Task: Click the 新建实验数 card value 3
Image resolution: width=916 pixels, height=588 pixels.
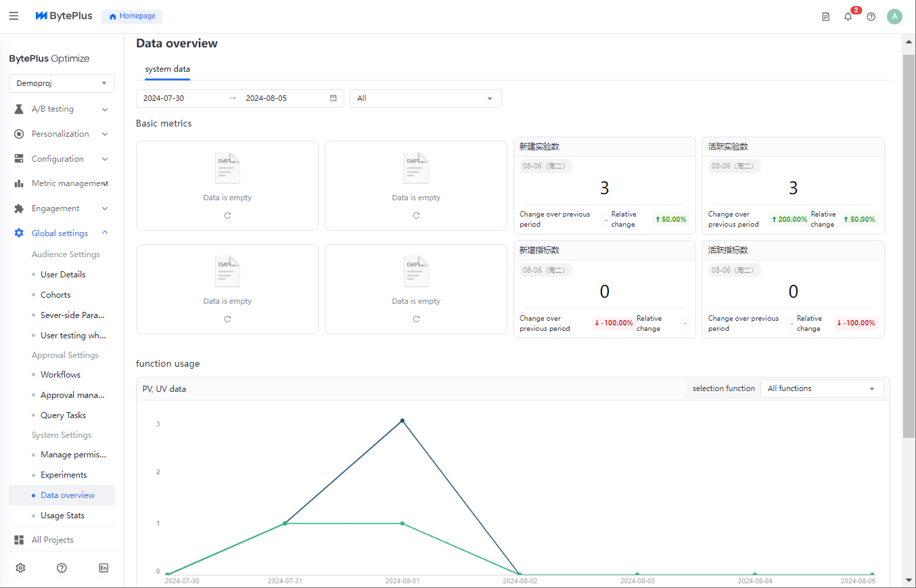Action: 604,188
